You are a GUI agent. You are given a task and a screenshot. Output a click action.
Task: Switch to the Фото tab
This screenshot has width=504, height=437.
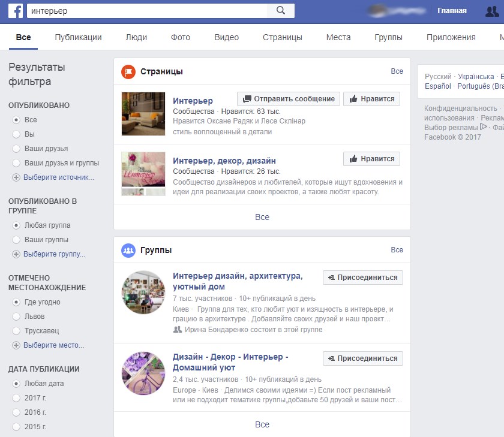pos(181,37)
